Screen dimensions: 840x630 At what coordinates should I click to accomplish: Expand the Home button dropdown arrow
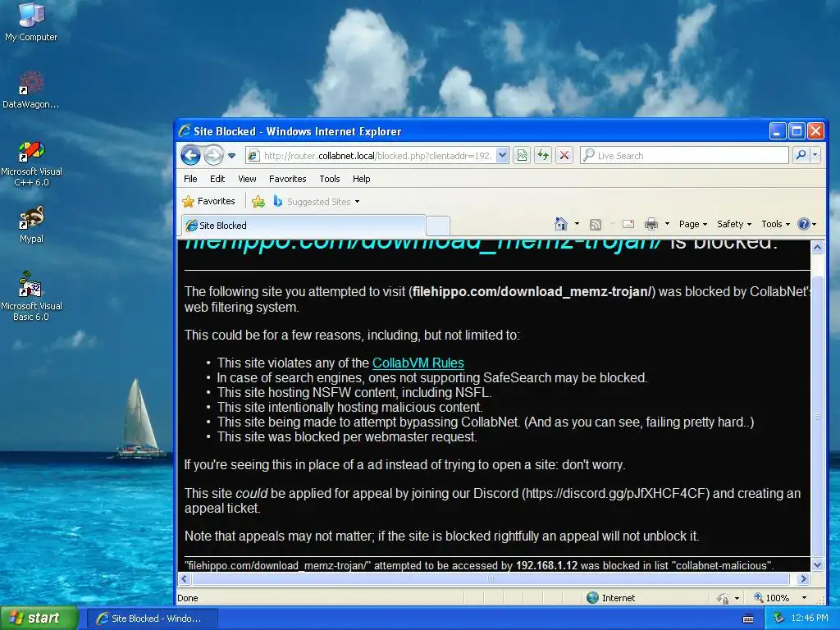(577, 224)
